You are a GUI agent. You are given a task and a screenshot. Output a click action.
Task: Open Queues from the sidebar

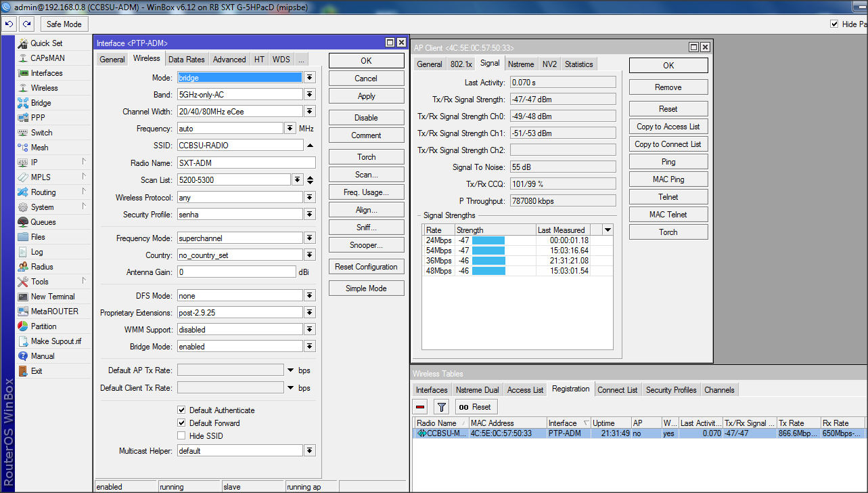coord(43,222)
